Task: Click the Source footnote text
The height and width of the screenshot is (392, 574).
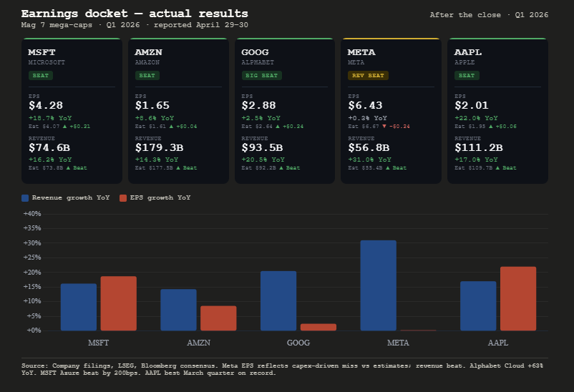Action: [282, 369]
